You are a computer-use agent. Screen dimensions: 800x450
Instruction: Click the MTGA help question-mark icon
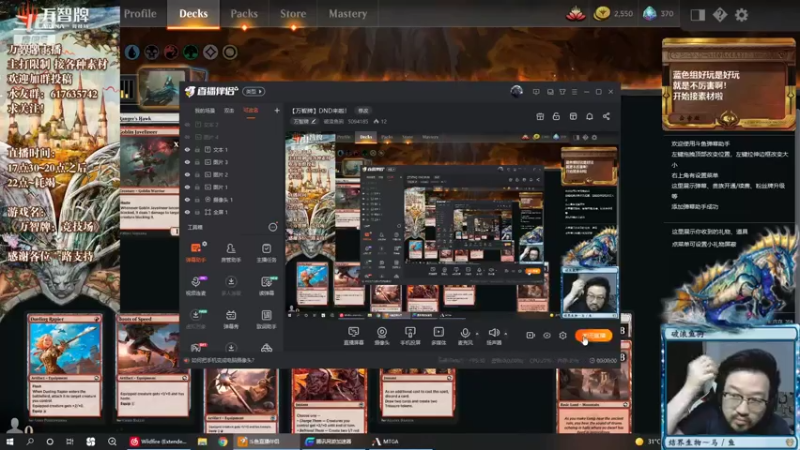point(720,15)
